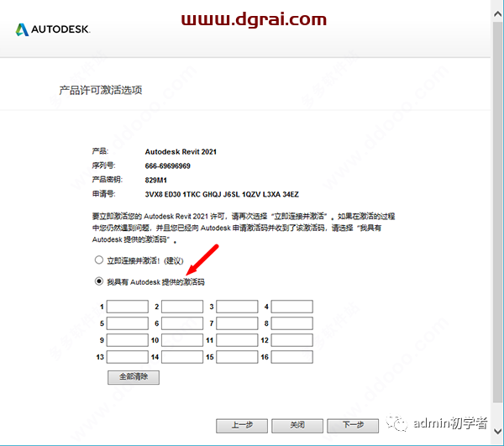This screenshot has height=446, width=504.
Task: Click activation code field 1
Action: [x=128, y=307]
